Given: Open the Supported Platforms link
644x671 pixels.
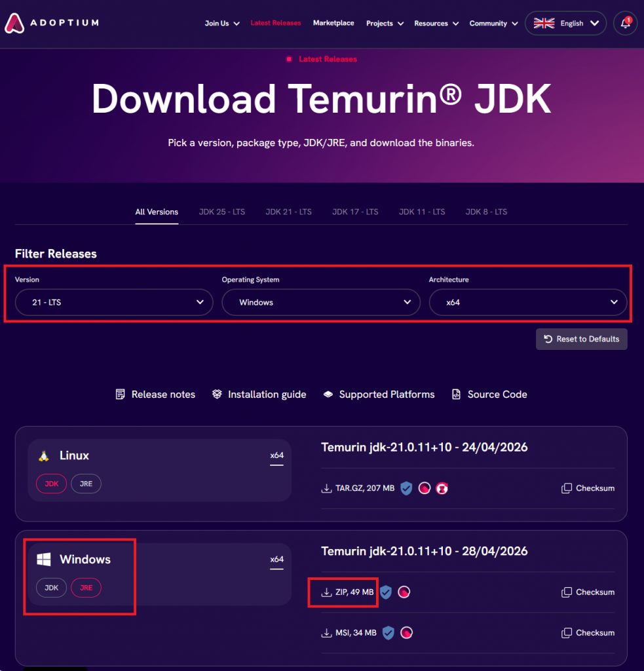Looking at the screenshot, I should [x=379, y=394].
